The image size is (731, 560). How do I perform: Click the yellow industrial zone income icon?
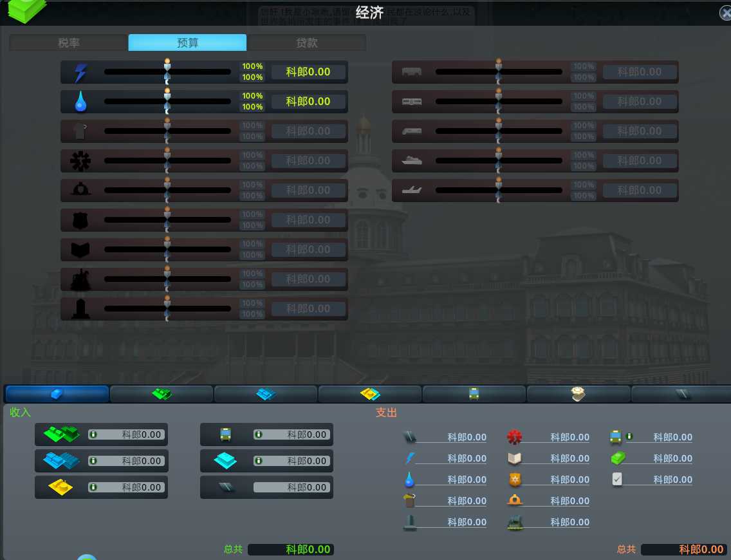click(61, 487)
